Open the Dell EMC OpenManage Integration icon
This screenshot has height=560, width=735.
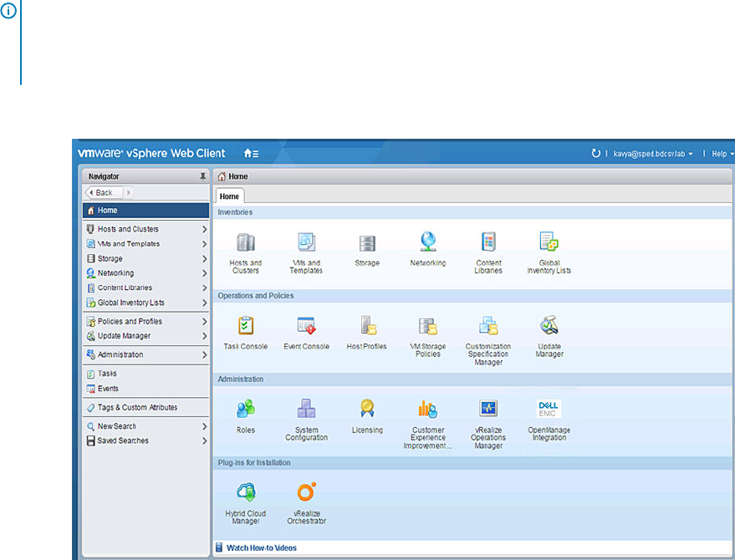549,409
